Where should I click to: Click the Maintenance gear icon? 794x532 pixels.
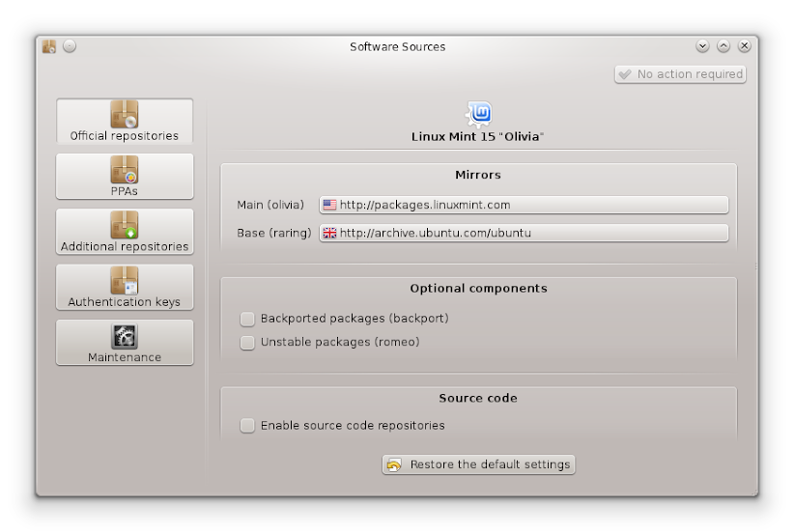coord(125,336)
